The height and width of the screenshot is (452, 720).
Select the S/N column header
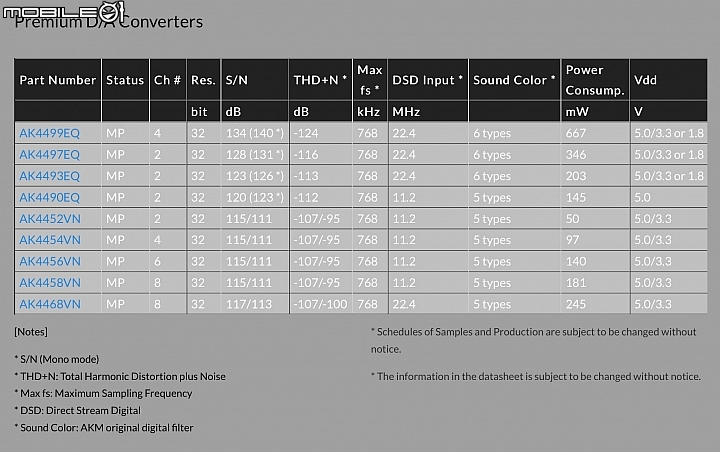point(236,80)
